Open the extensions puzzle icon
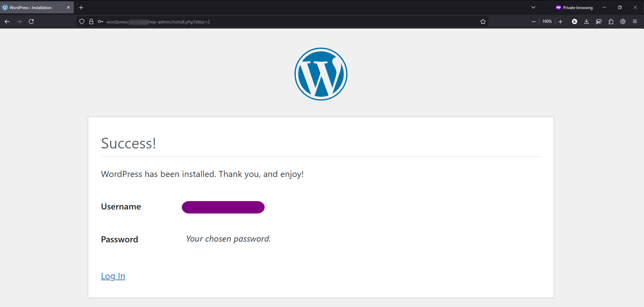 coord(611,21)
